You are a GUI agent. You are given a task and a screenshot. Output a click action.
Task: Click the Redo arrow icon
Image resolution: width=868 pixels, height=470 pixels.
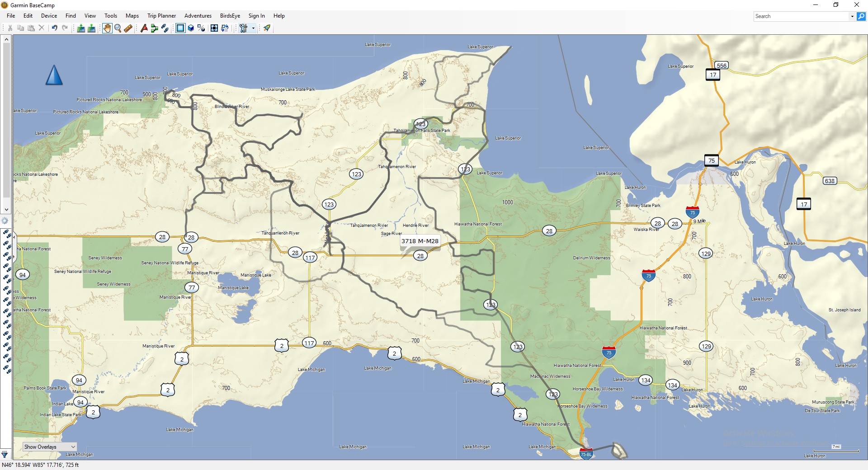pos(65,28)
